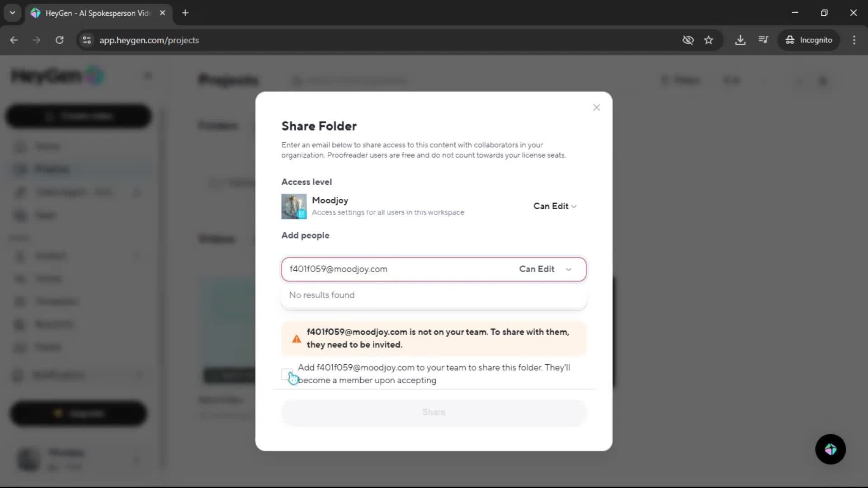Open the HeyGen assistant floating icon
The image size is (868, 488).
tap(830, 449)
